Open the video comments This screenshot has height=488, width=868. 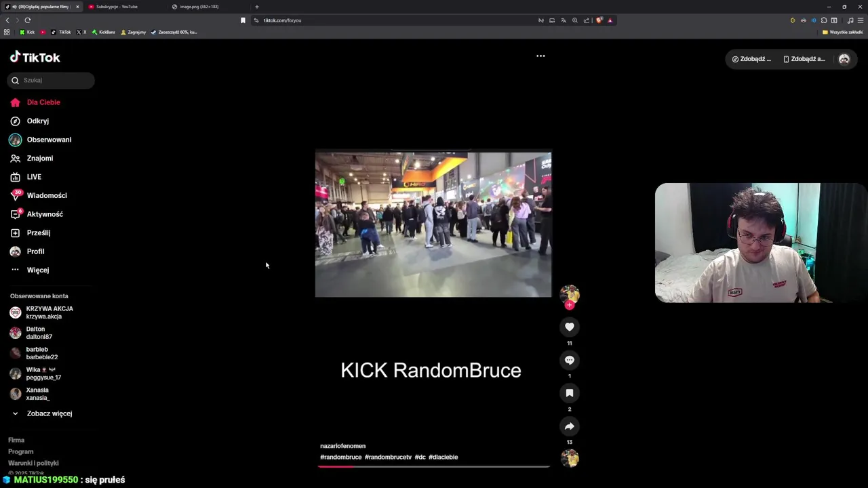click(570, 360)
